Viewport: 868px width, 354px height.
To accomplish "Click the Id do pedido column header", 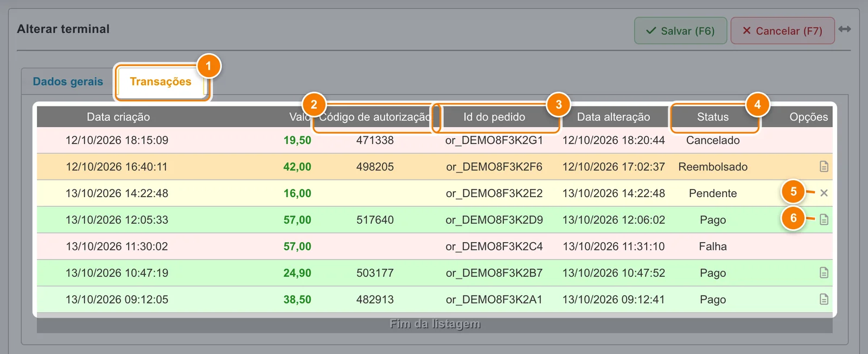I will [494, 117].
